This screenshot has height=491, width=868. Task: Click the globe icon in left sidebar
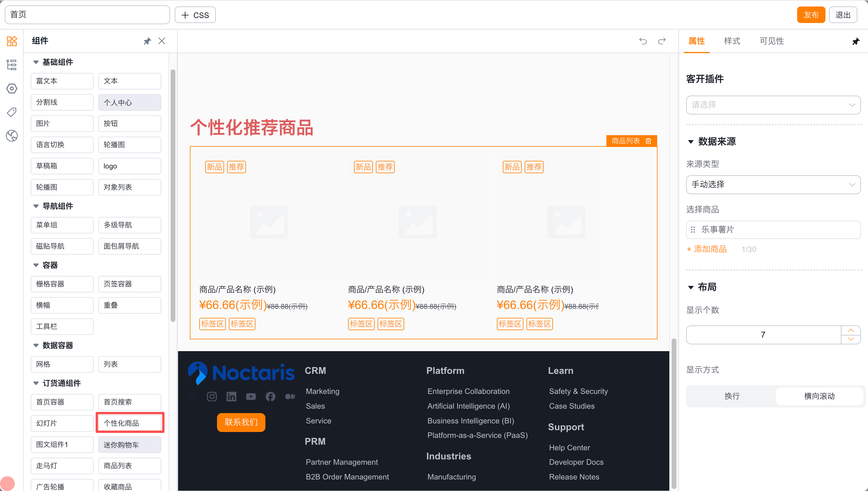coord(12,135)
